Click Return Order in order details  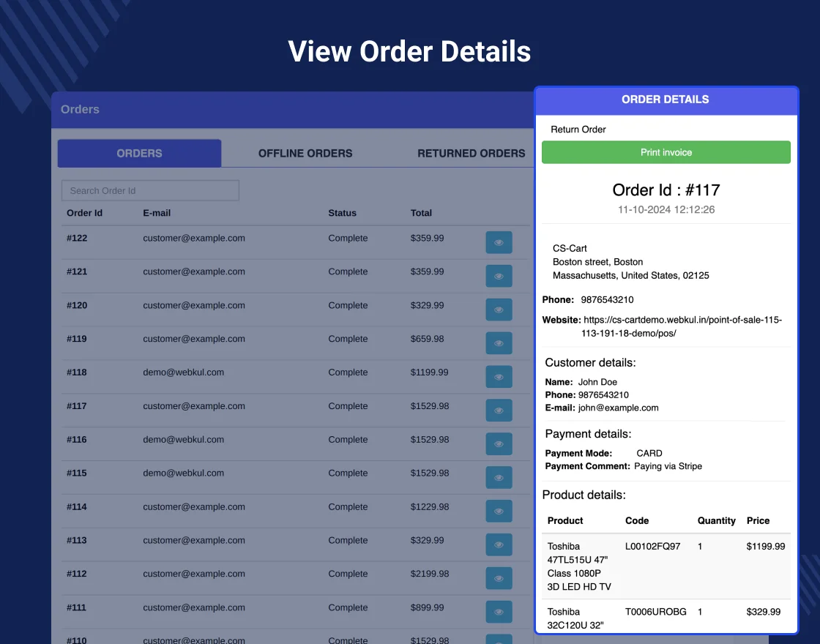tap(578, 129)
